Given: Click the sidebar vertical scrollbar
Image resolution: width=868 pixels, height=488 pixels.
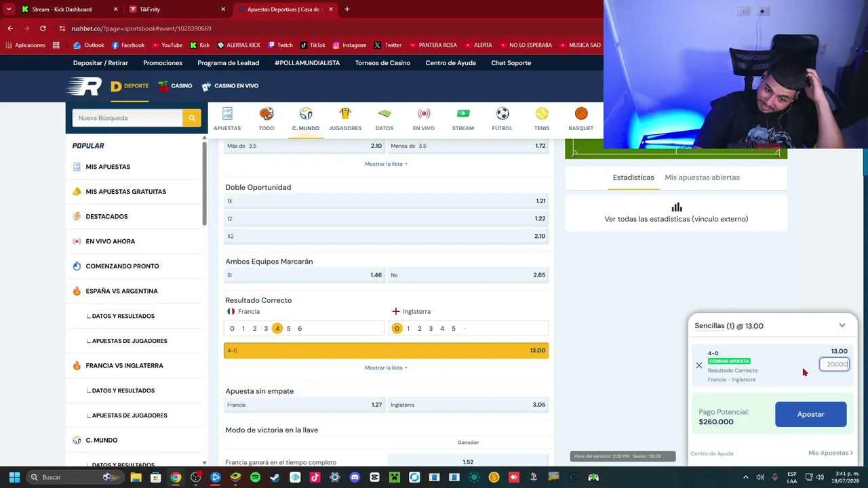Looking at the screenshot, I should pos(204,183).
